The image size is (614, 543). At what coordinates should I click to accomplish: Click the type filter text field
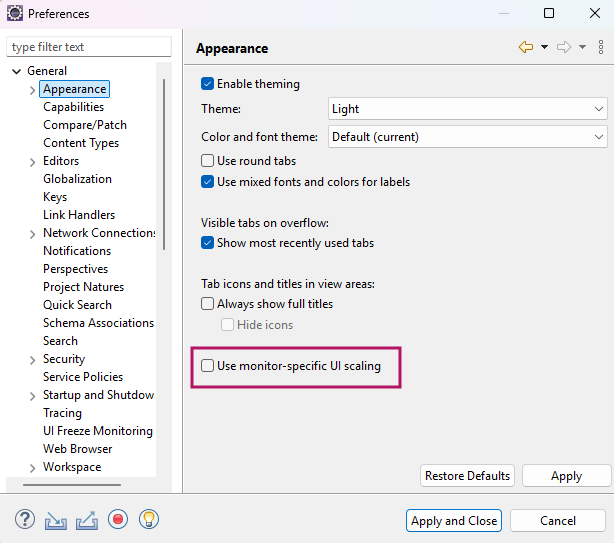[89, 47]
